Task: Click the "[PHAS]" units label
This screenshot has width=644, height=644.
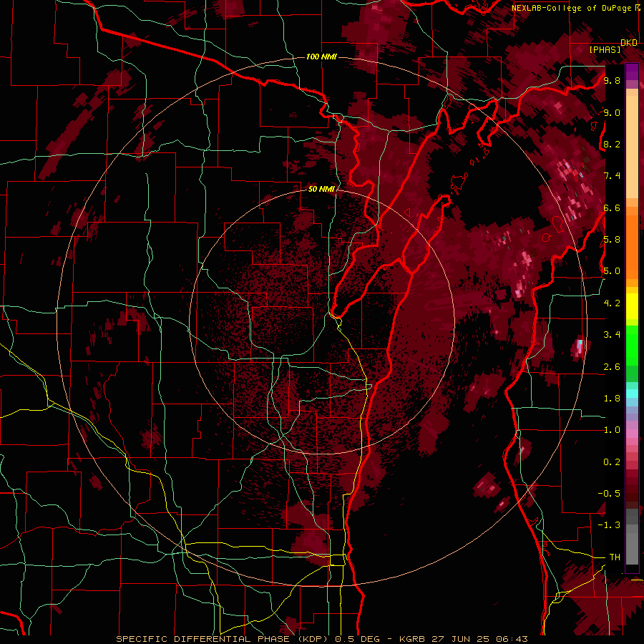Action: pyautogui.click(x=605, y=49)
